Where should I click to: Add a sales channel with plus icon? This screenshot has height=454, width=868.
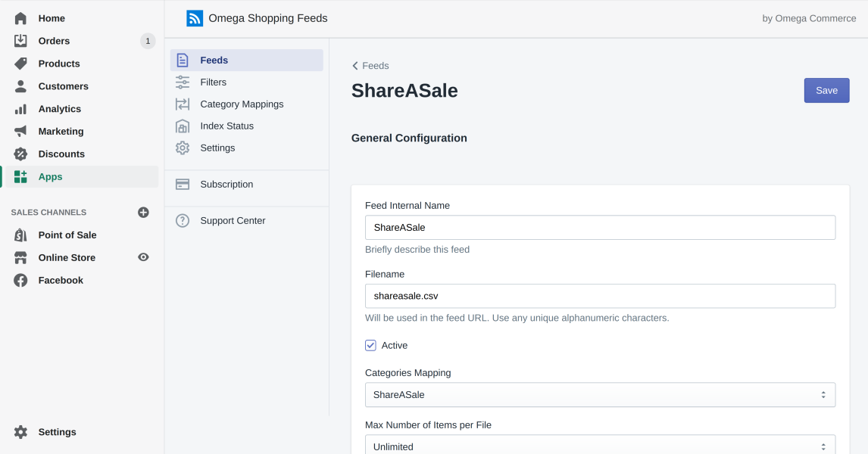click(x=143, y=213)
